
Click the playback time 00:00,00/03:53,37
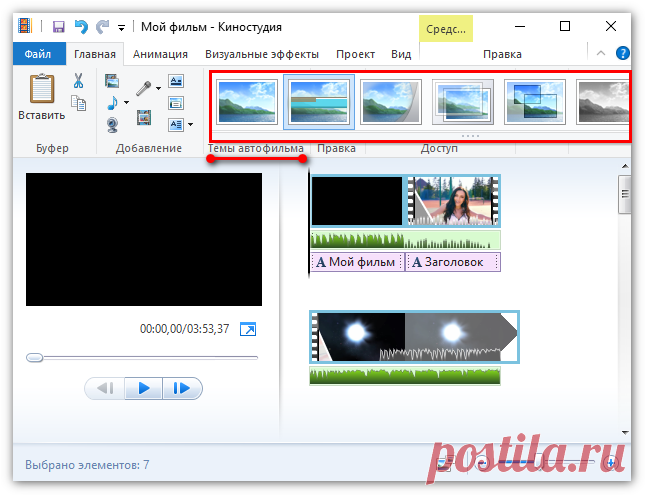tap(184, 329)
